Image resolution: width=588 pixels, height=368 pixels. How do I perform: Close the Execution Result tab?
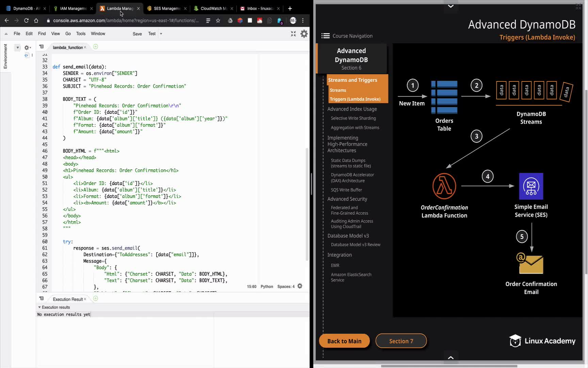pyautogui.click(x=85, y=299)
